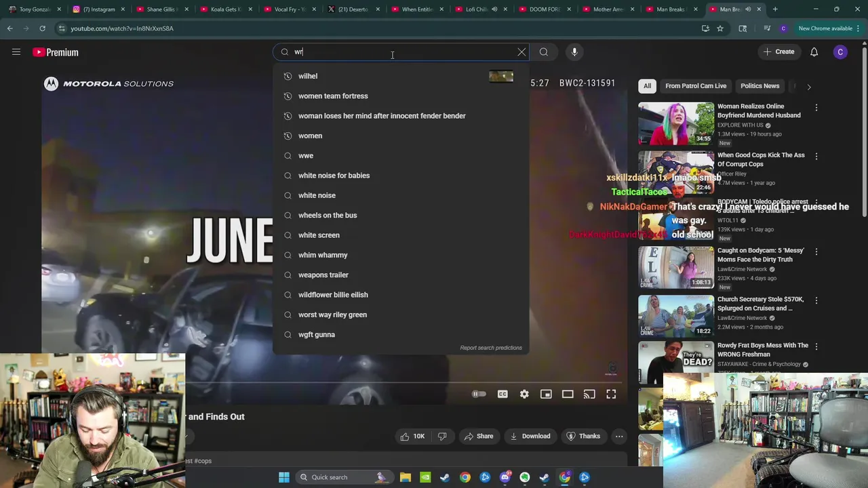Image resolution: width=868 pixels, height=488 pixels.
Task: Select 'women team fortress' suggestion
Action: tap(401, 96)
